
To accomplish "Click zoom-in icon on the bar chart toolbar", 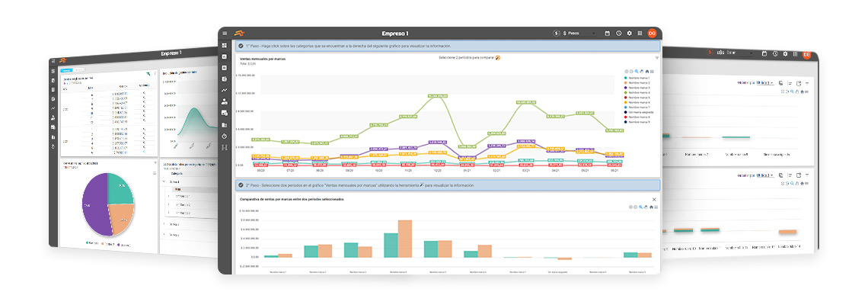I will (630, 207).
